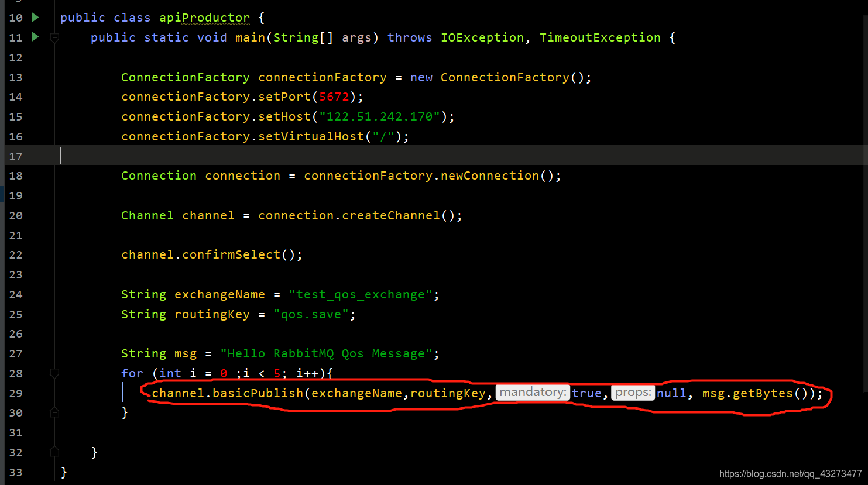This screenshot has width=868, height=485.
Task: Click port number 5672
Action: tap(334, 97)
